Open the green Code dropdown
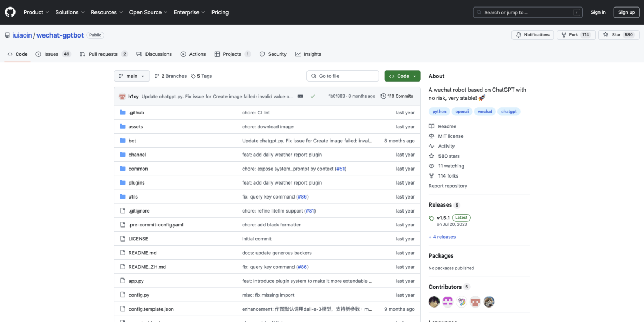This screenshot has width=644, height=322. [x=402, y=76]
